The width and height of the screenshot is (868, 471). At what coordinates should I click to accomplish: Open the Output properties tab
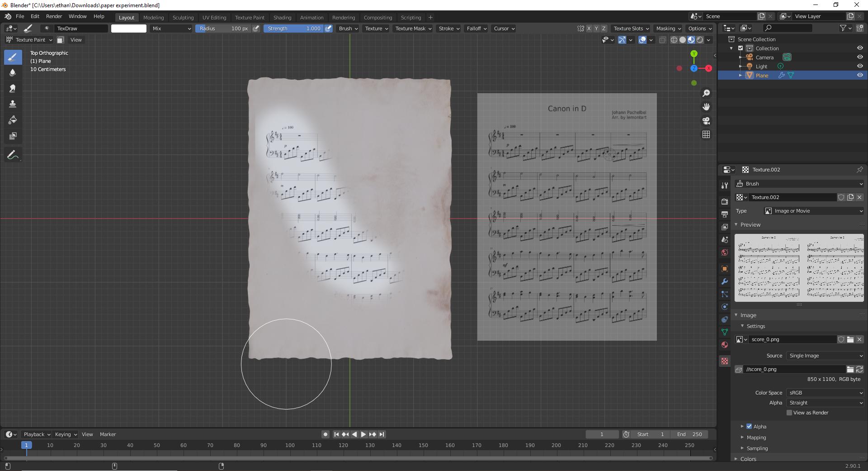[x=725, y=214]
